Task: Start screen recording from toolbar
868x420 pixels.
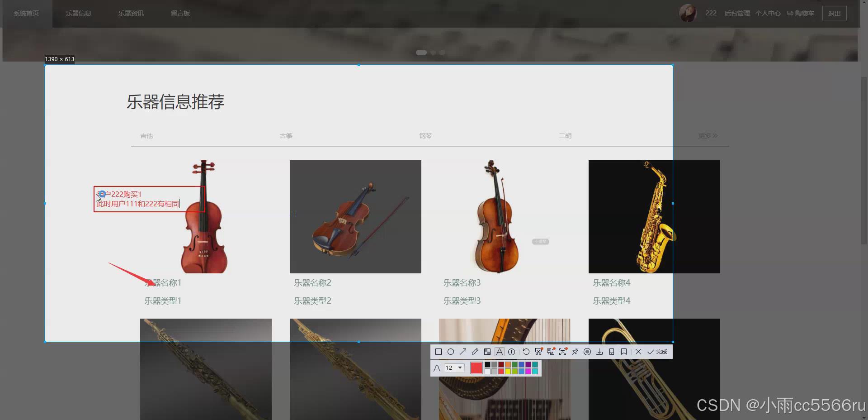Action: click(587, 352)
